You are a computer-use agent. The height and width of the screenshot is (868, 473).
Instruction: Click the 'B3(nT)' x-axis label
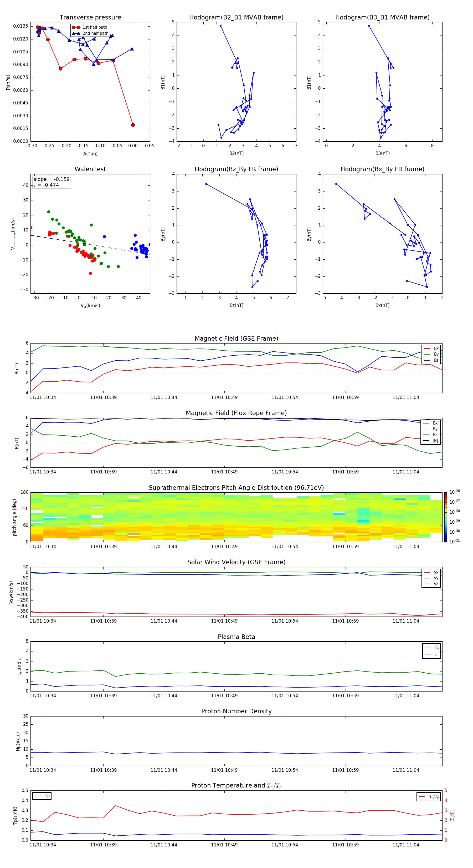(382, 153)
